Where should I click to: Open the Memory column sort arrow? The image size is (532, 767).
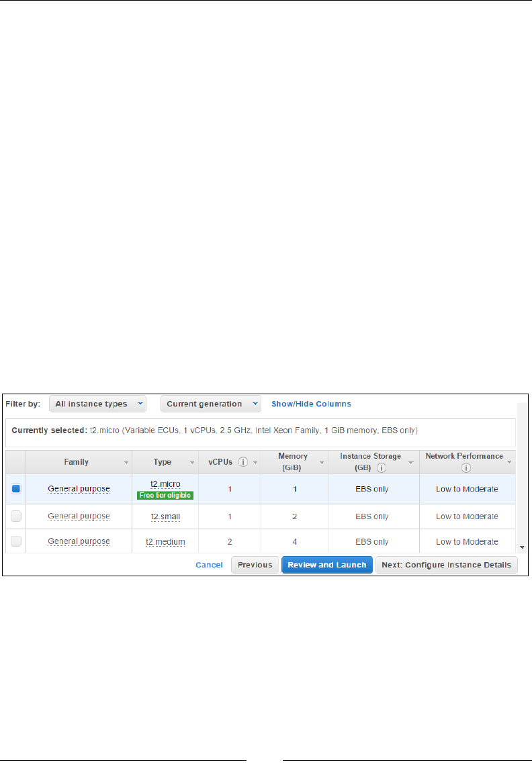click(322, 463)
